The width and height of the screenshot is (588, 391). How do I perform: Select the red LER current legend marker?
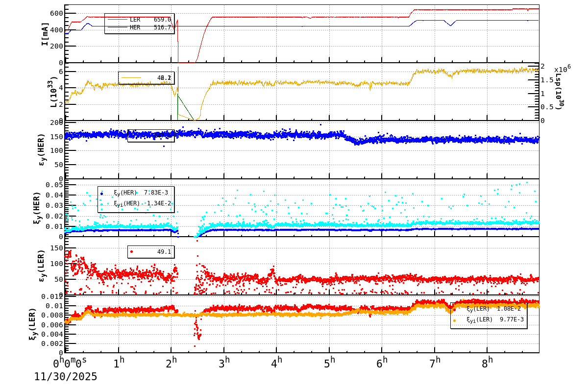pyautogui.click(x=118, y=20)
